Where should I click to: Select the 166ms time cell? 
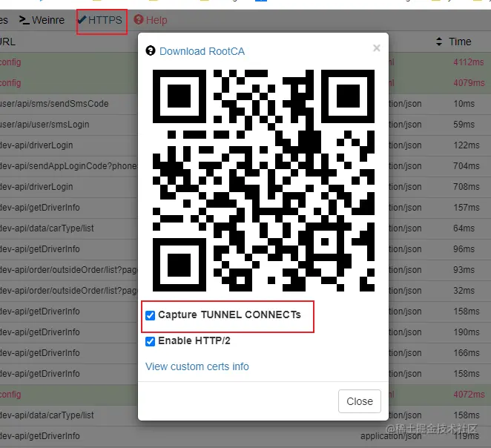tap(467, 353)
